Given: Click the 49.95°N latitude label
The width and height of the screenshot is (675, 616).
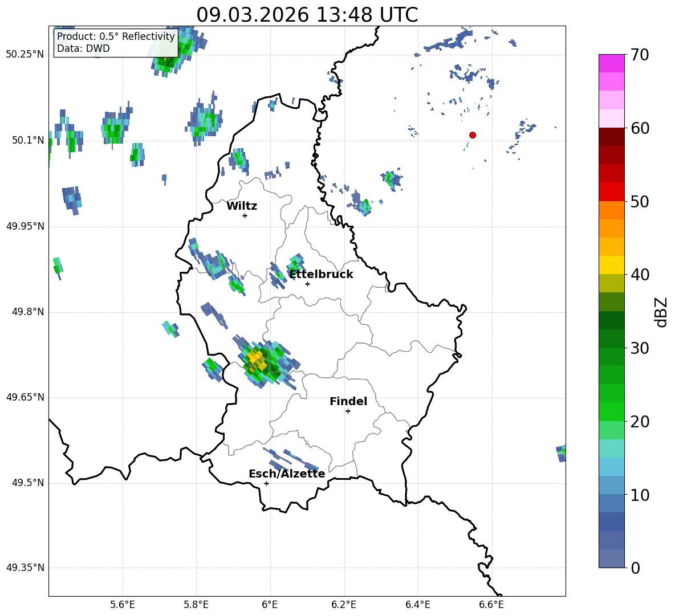Looking at the screenshot, I should [x=26, y=226].
